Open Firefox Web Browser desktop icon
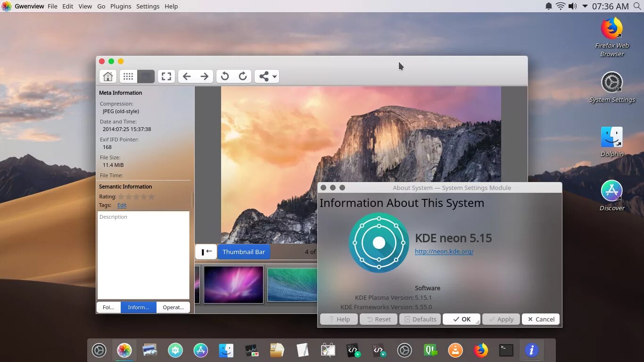 612,37
